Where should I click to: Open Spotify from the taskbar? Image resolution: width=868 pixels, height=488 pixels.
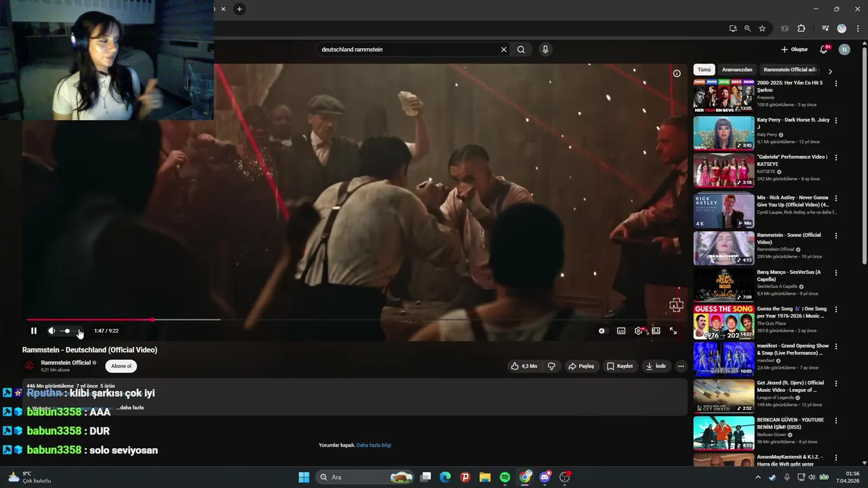tap(505, 477)
